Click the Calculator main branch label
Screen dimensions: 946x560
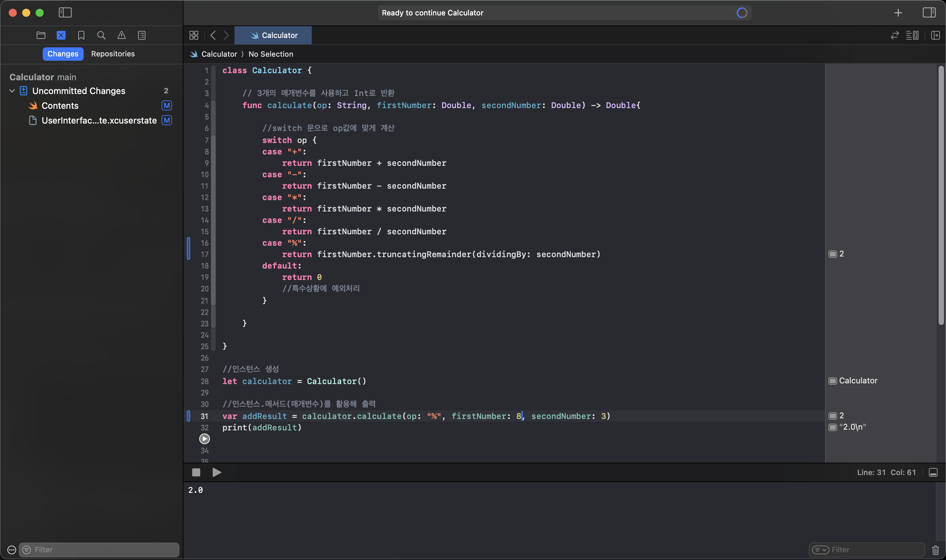(x=43, y=77)
